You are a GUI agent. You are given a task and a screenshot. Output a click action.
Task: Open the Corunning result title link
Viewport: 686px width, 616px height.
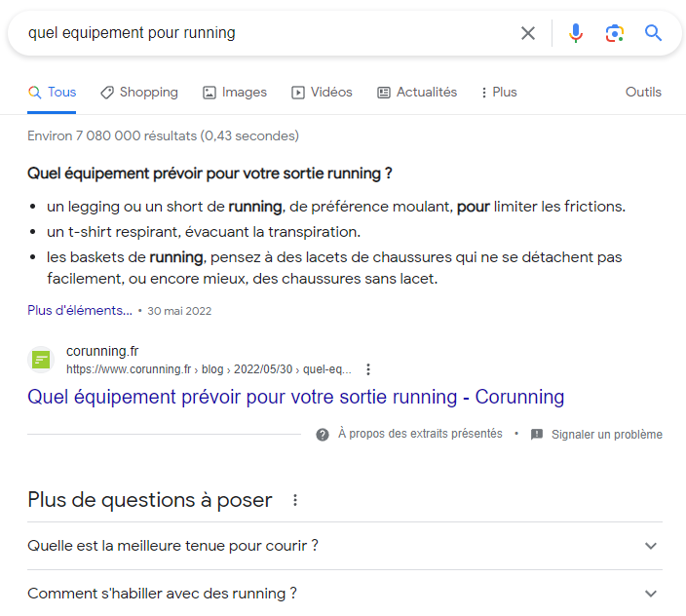coord(296,398)
